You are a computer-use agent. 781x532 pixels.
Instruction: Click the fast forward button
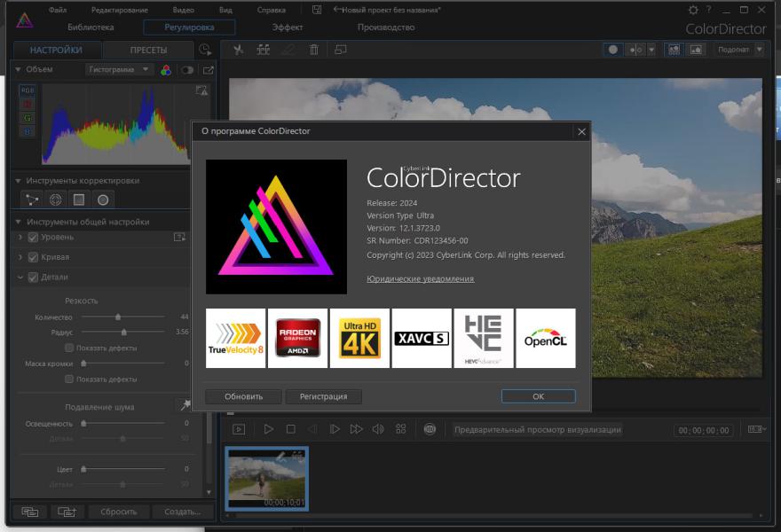pyautogui.click(x=356, y=429)
